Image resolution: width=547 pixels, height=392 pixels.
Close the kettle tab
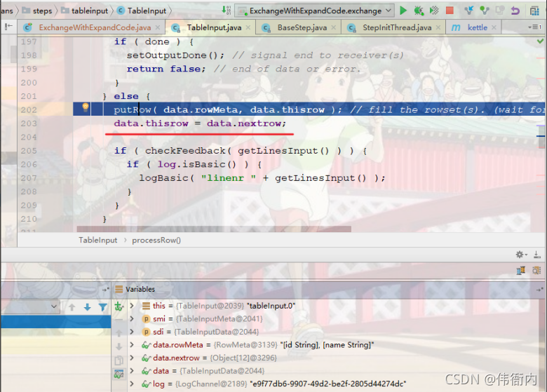(x=494, y=27)
